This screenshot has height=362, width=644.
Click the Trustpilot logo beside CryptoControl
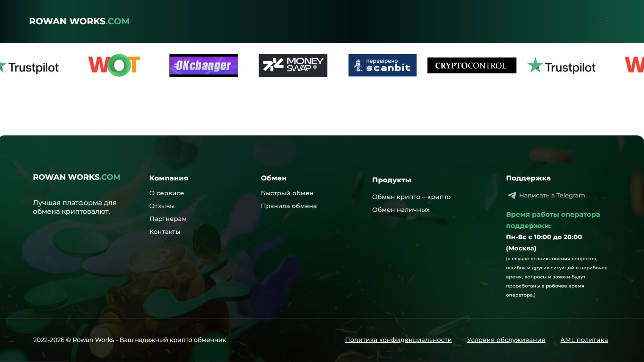click(561, 66)
